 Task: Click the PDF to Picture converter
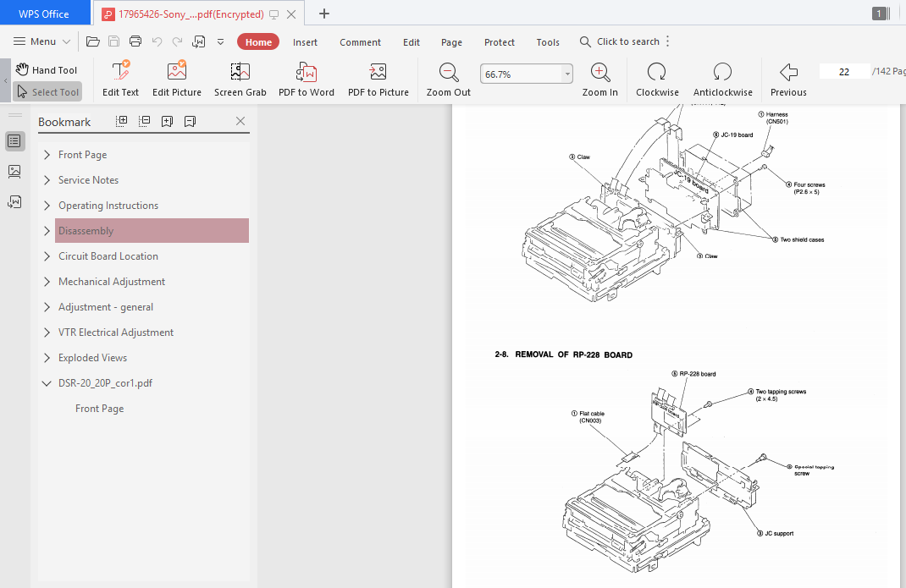(378, 79)
